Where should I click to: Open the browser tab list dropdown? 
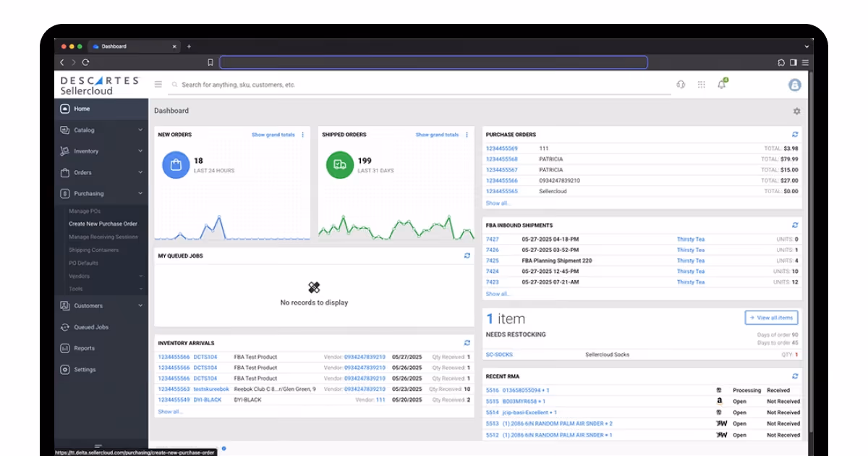tap(806, 46)
